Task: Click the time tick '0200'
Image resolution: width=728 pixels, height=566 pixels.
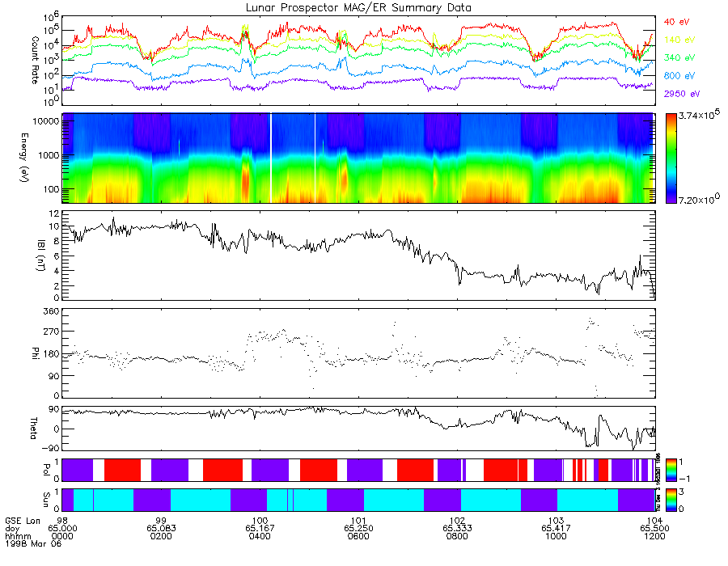Action: tap(161, 536)
